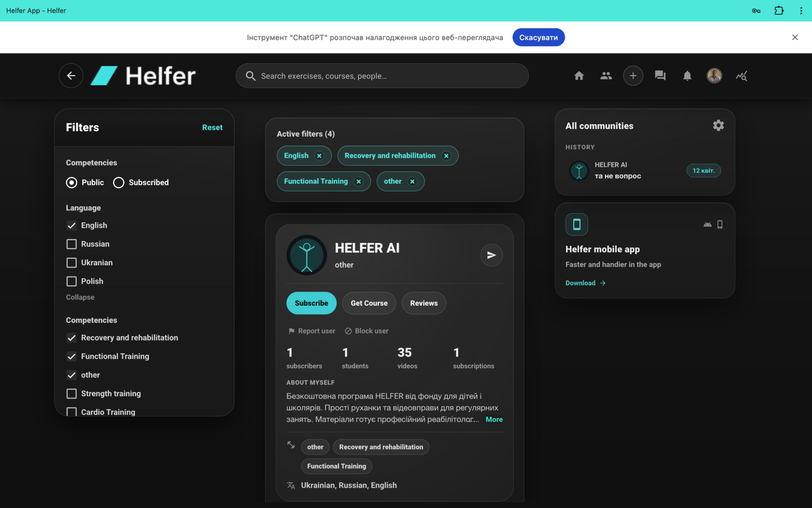
Task: Click Report user link
Action: [311, 331]
